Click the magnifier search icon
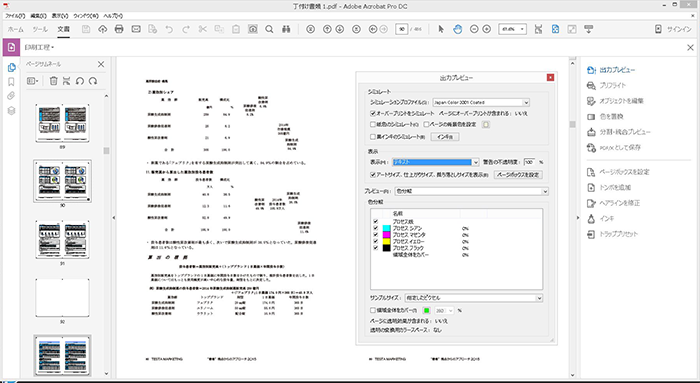The image size is (700, 383). [269, 29]
